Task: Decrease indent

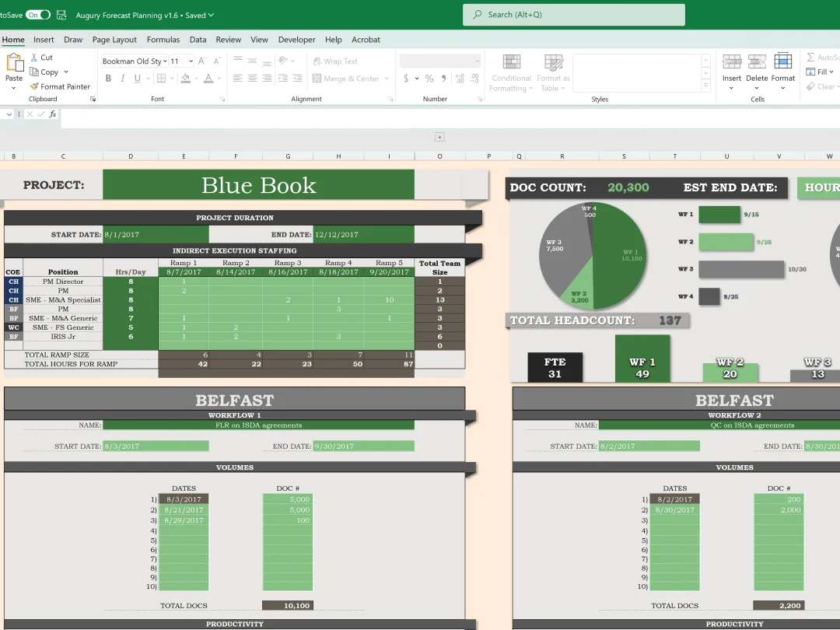Action: (x=283, y=79)
